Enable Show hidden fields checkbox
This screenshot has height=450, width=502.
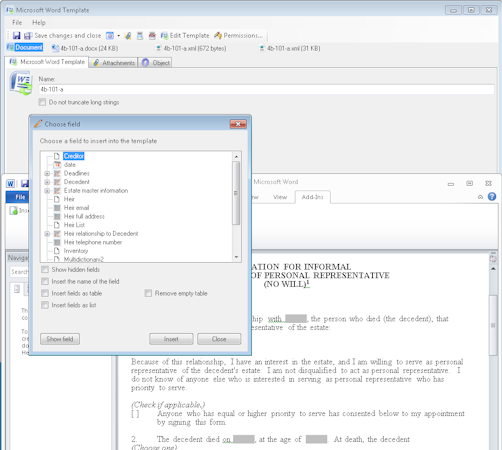pyautogui.click(x=45, y=269)
